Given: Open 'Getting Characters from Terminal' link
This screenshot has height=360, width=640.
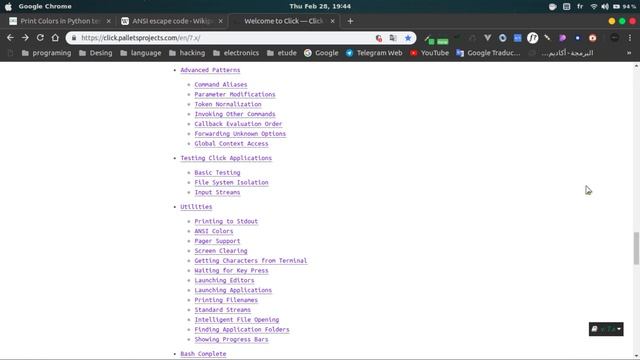Looking at the screenshot, I should 251,260.
